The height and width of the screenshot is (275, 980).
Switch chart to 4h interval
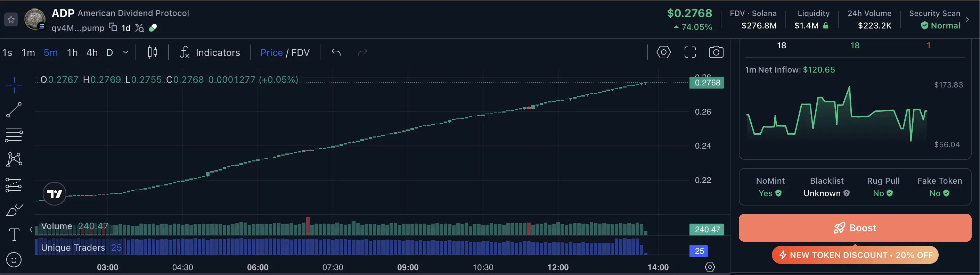(x=92, y=52)
